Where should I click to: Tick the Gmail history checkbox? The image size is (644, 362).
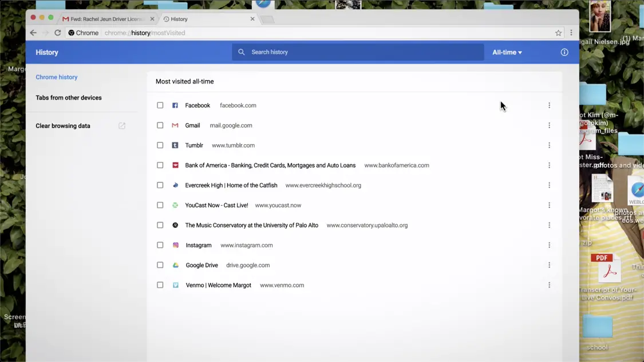pyautogui.click(x=160, y=125)
